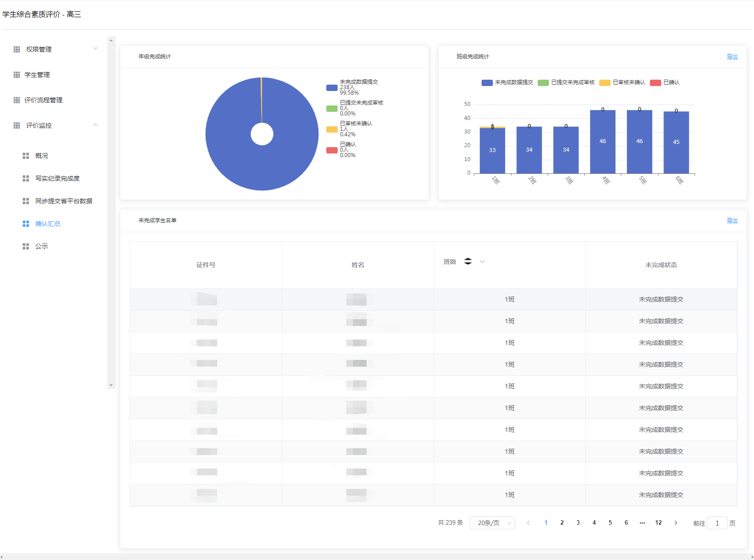
Task: Open 评价流程管理 menu
Action: point(43,100)
